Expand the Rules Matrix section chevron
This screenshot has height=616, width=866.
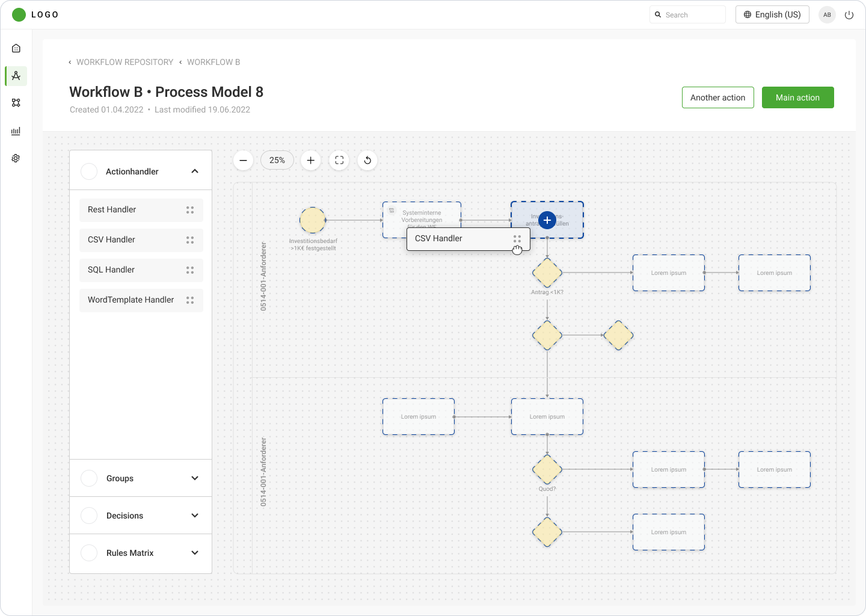(195, 553)
